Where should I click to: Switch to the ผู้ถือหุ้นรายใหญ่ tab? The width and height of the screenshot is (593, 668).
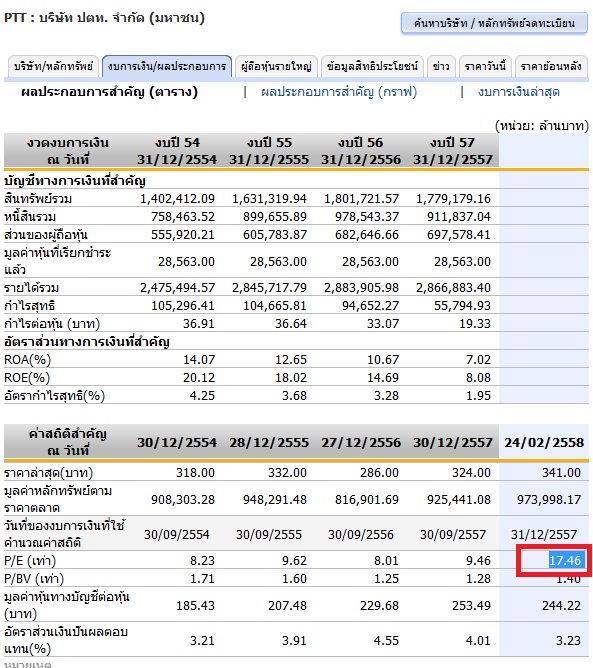click(x=276, y=66)
